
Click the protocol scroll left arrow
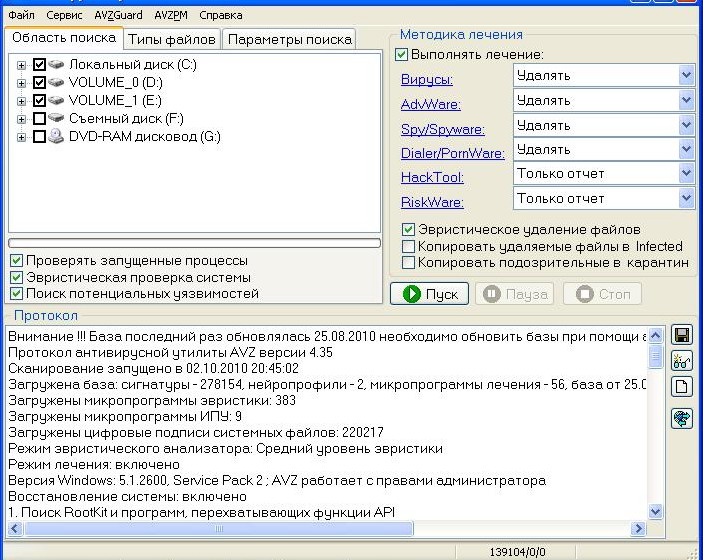point(15,529)
